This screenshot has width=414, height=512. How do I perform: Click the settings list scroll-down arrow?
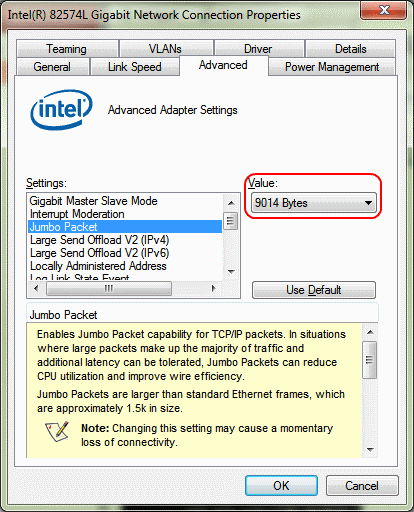pos(231,272)
